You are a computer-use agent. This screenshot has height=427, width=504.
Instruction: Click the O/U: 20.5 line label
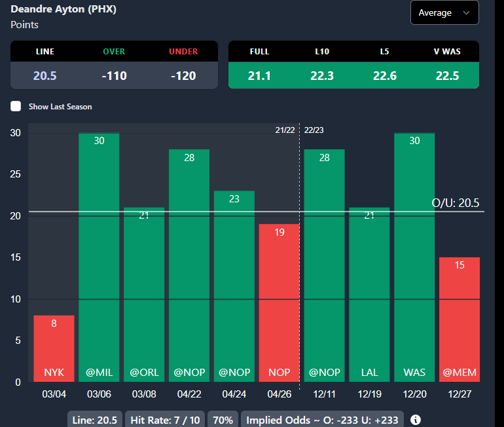pos(455,203)
